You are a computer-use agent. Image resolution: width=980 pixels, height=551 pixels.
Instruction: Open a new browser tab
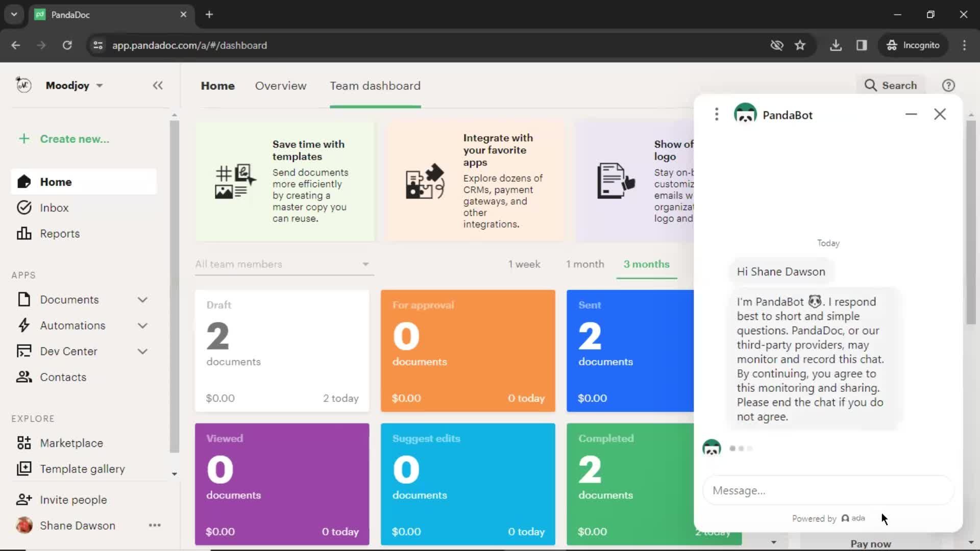pos(209,14)
